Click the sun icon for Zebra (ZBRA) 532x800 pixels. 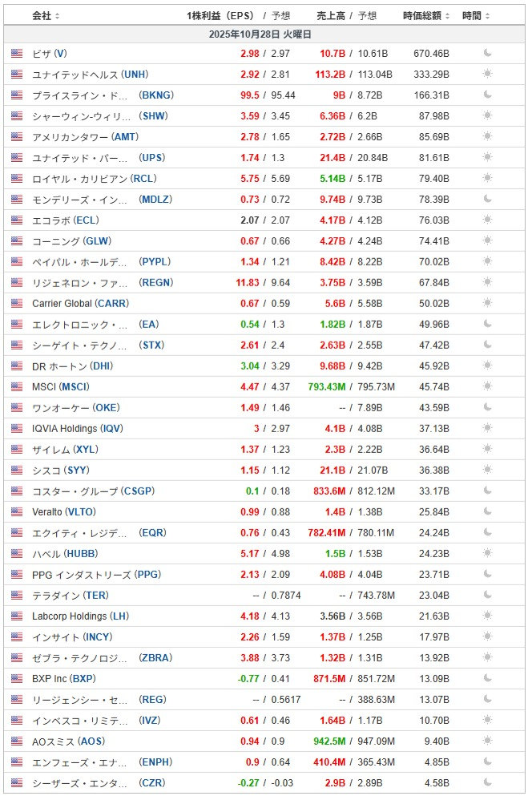(x=487, y=658)
